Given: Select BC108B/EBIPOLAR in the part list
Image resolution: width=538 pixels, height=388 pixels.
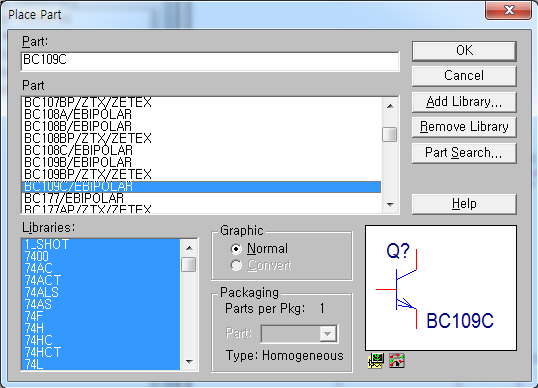Looking at the screenshot, I should click(201, 126).
